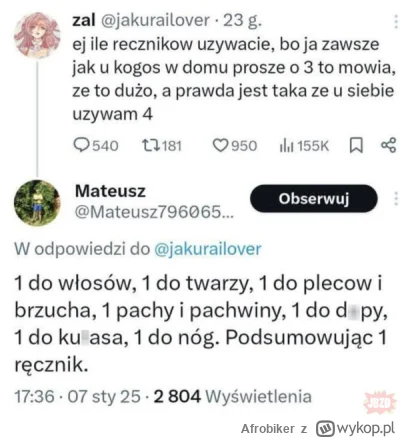Screen dimensions: 400x438
Task: Click the wykop.pl logo watermark
Action: tap(356, 428)
